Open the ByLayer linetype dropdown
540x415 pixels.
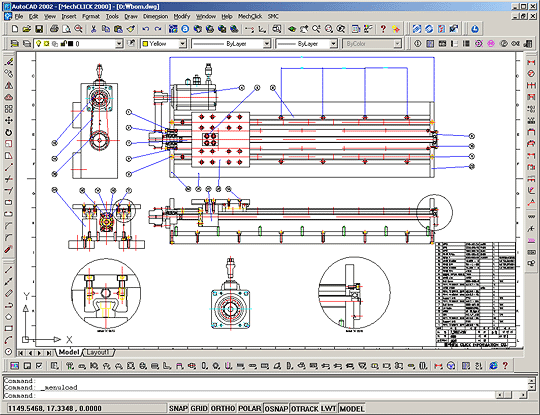coord(267,44)
